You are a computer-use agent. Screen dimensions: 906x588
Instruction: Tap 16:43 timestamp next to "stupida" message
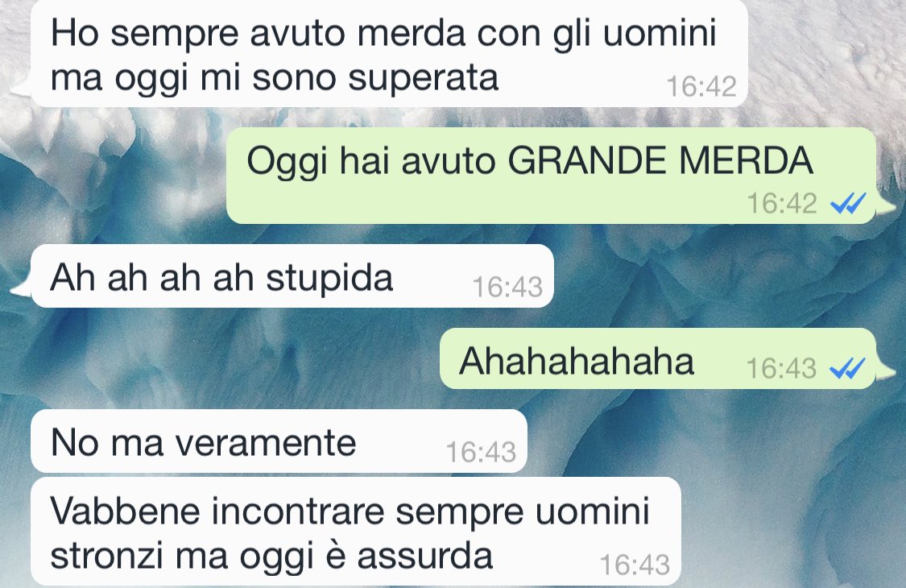tap(507, 287)
